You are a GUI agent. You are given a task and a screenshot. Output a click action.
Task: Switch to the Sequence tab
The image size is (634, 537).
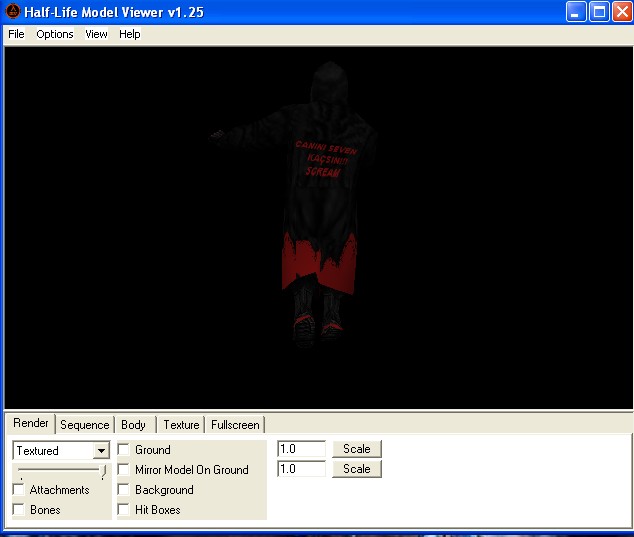84,425
